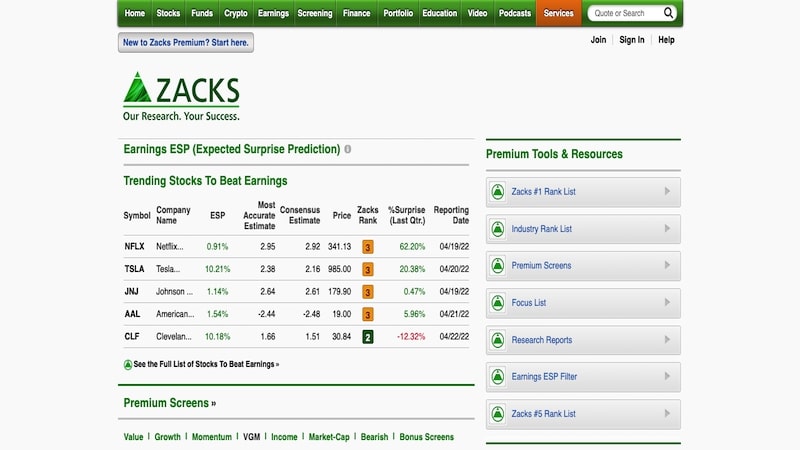Click the Zacks #1 Rank List icon

(497, 192)
